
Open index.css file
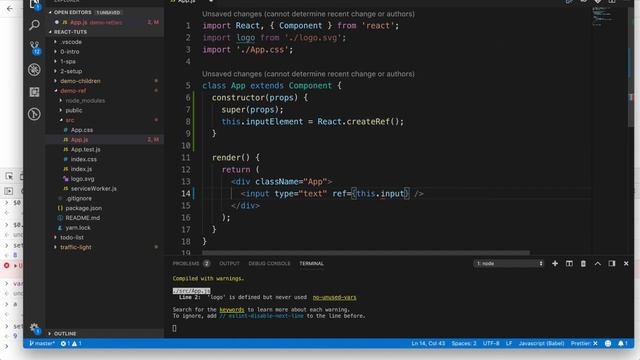[84, 159]
